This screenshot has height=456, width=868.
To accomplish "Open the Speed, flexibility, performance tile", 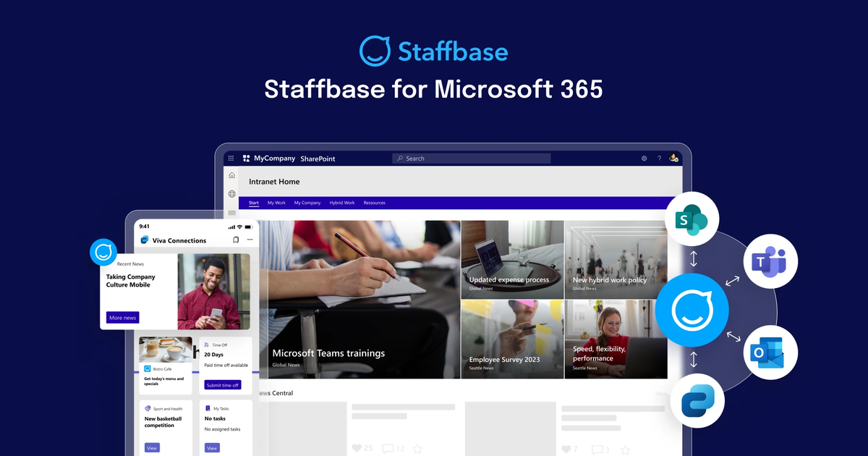I will coord(616,339).
